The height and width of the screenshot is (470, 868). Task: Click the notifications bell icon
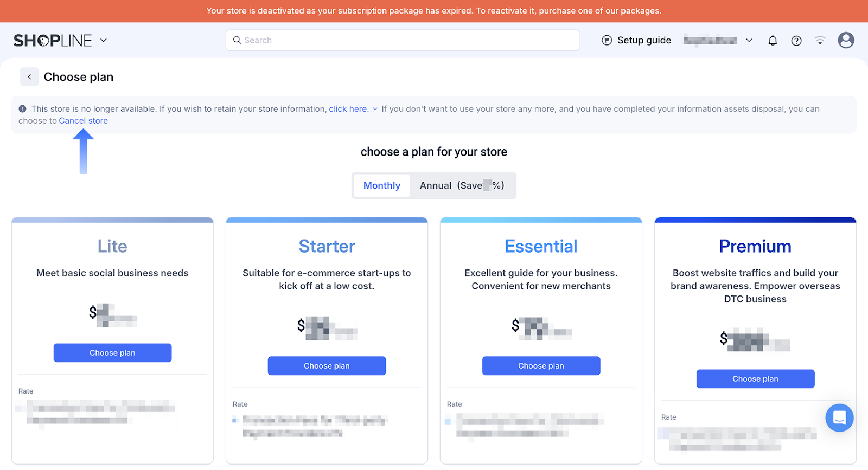[773, 41]
